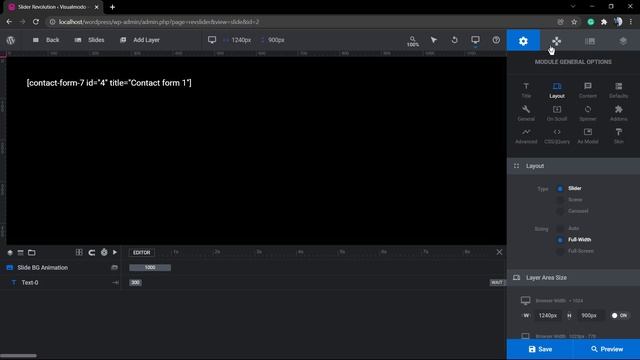
Task: Open a new browser tab
Action: (112, 7)
